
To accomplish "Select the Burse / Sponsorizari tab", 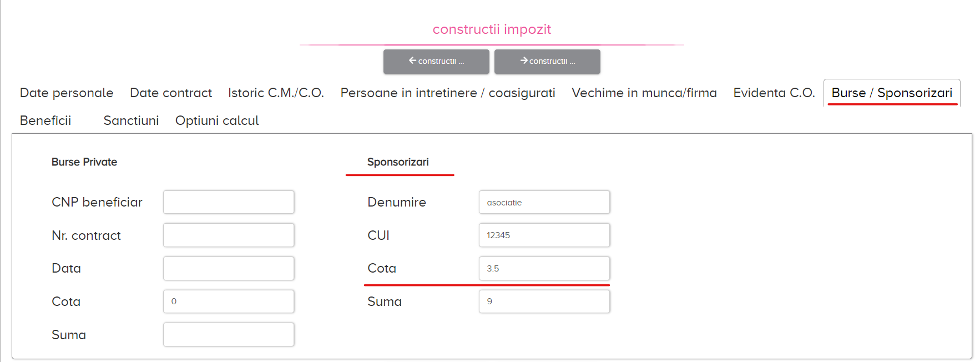I will (x=892, y=93).
